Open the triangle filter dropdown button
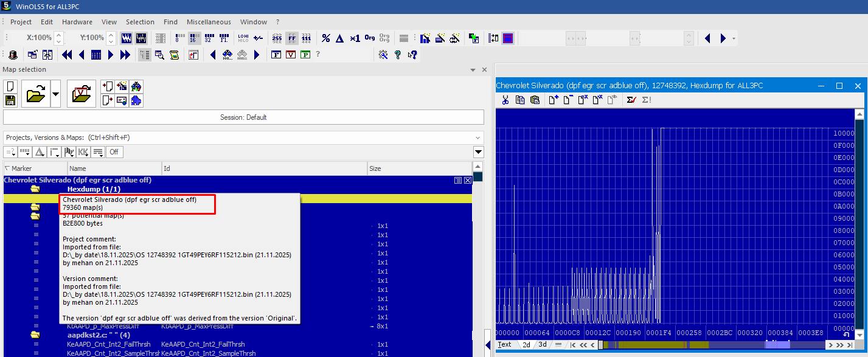The image size is (868, 357). pos(40,152)
